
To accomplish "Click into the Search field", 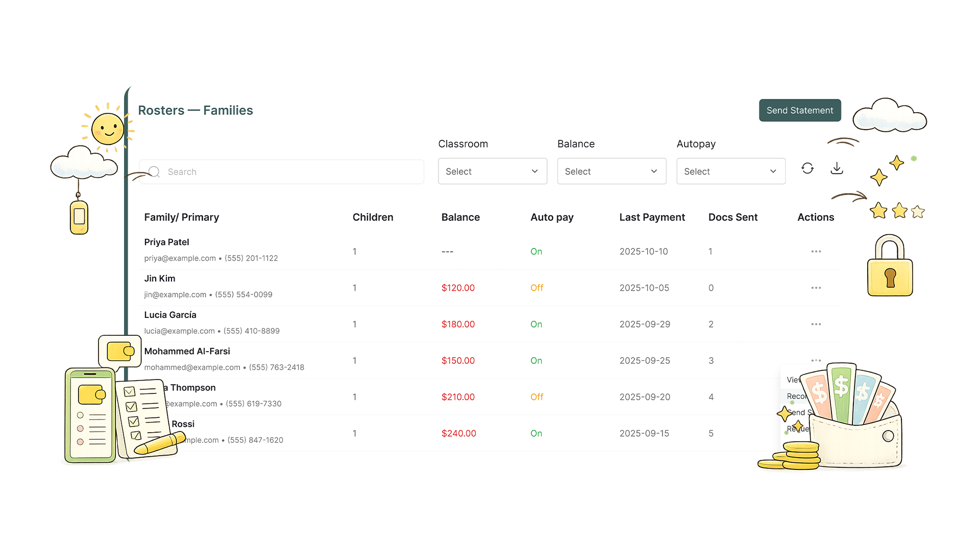I will point(281,172).
